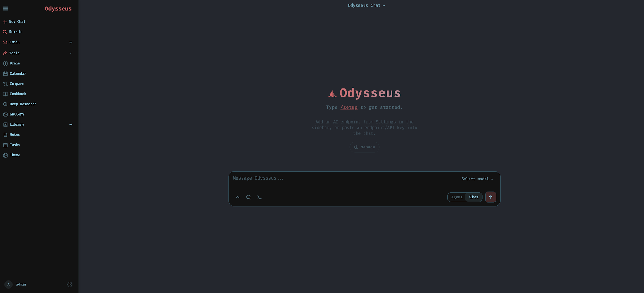Expand the Odysseus Chat title dropdown
The width and height of the screenshot is (644, 293).
coord(366,5)
